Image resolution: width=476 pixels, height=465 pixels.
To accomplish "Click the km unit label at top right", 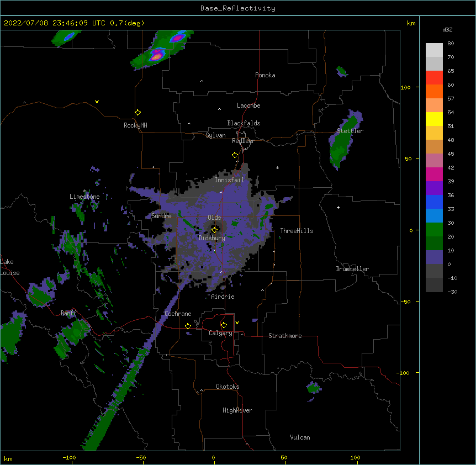I will coord(411,23).
